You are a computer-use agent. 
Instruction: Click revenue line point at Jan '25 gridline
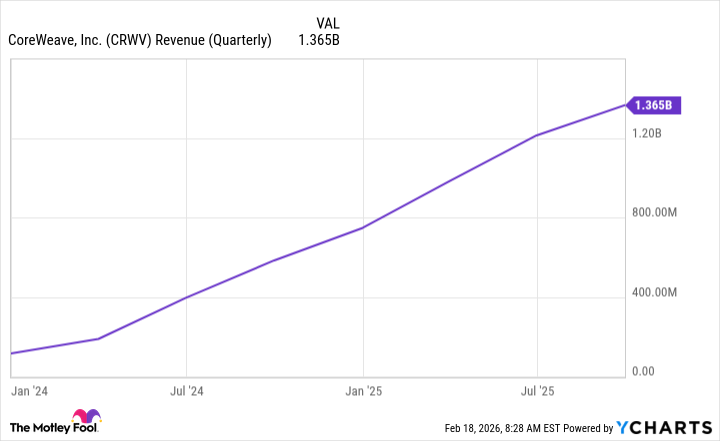point(363,228)
